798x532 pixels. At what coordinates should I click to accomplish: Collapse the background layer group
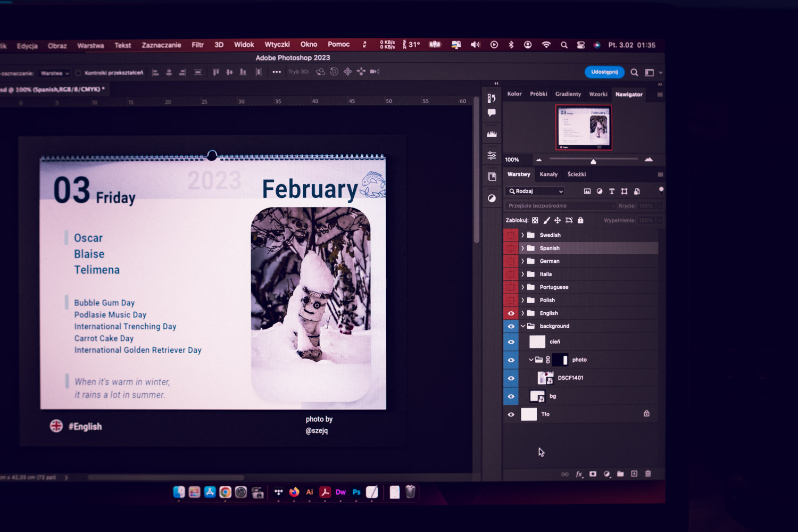tap(522, 326)
